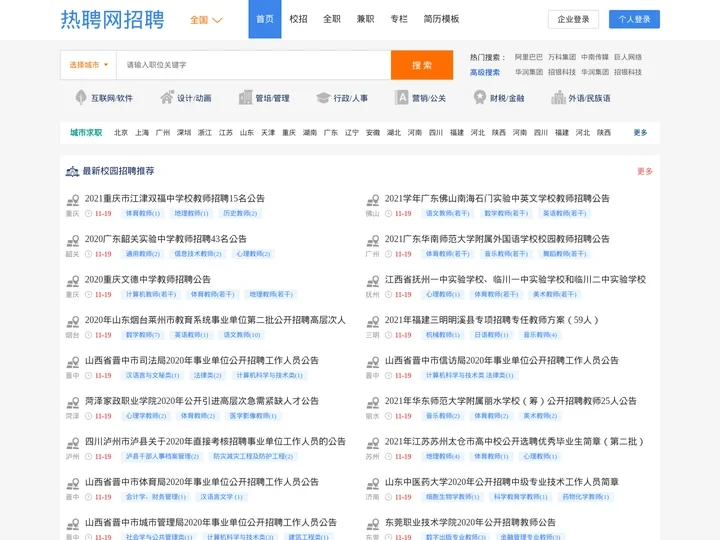Choose city 重庆
This screenshot has height=540, width=720.
pyautogui.click(x=289, y=133)
